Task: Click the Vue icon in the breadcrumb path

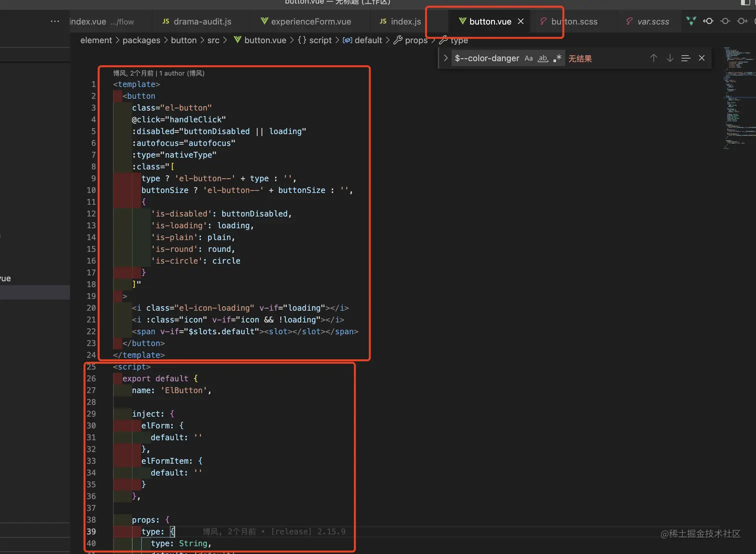Action: click(x=237, y=40)
